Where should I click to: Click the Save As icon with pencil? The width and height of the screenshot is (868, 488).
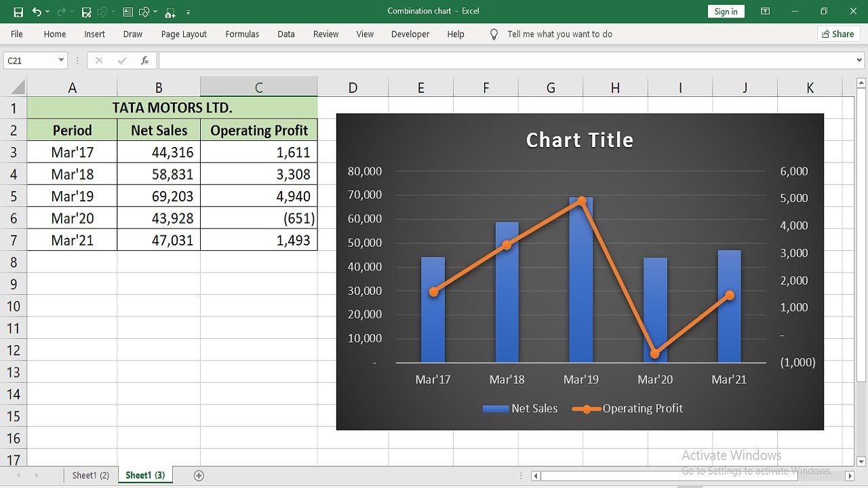(x=86, y=12)
